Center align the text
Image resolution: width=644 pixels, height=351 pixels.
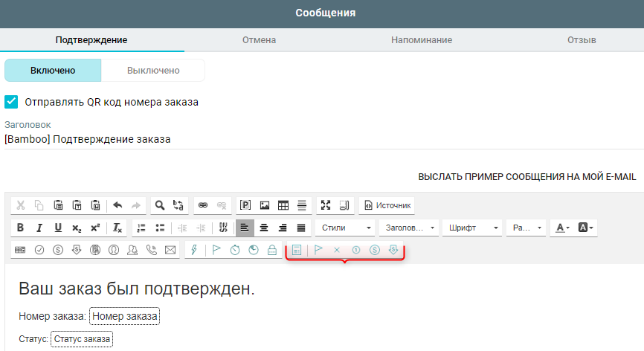tap(264, 228)
